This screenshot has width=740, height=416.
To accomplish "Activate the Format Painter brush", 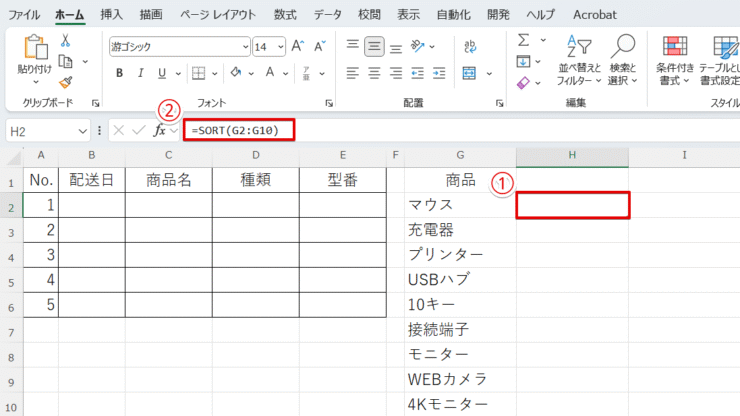I will [x=65, y=82].
